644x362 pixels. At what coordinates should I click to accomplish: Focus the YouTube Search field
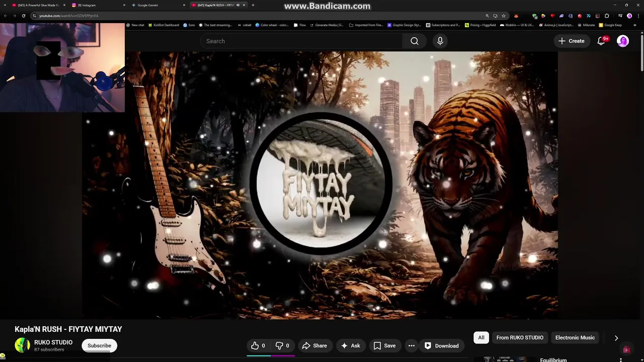tap(302, 41)
